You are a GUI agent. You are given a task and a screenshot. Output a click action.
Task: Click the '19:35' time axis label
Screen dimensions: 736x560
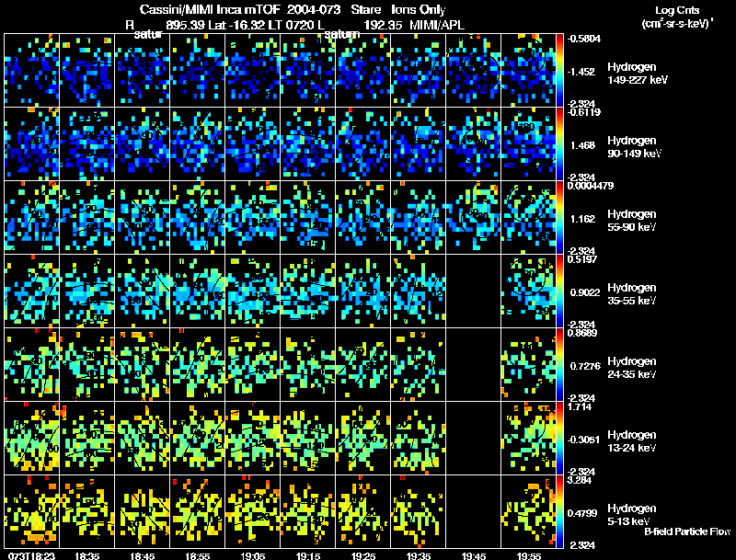click(419, 555)
